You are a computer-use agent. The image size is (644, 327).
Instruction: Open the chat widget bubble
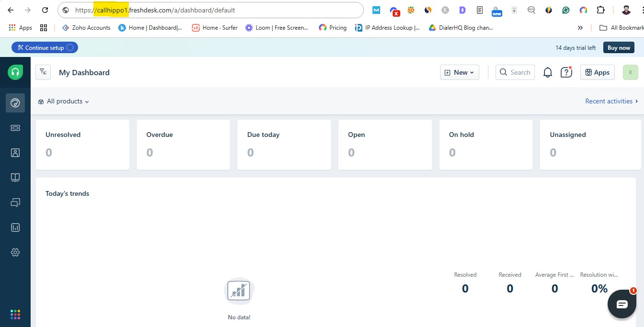tap(622, 304)
